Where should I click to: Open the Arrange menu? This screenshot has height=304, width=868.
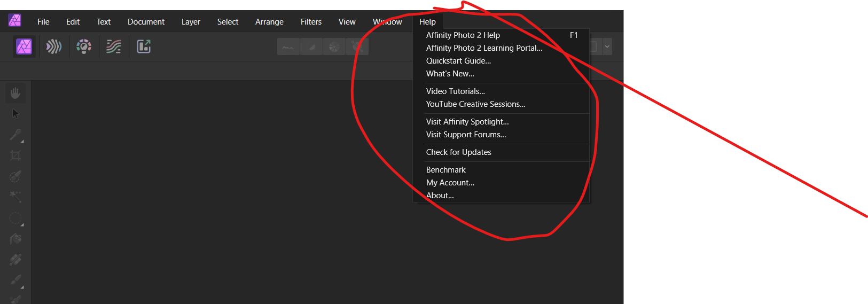269,22
